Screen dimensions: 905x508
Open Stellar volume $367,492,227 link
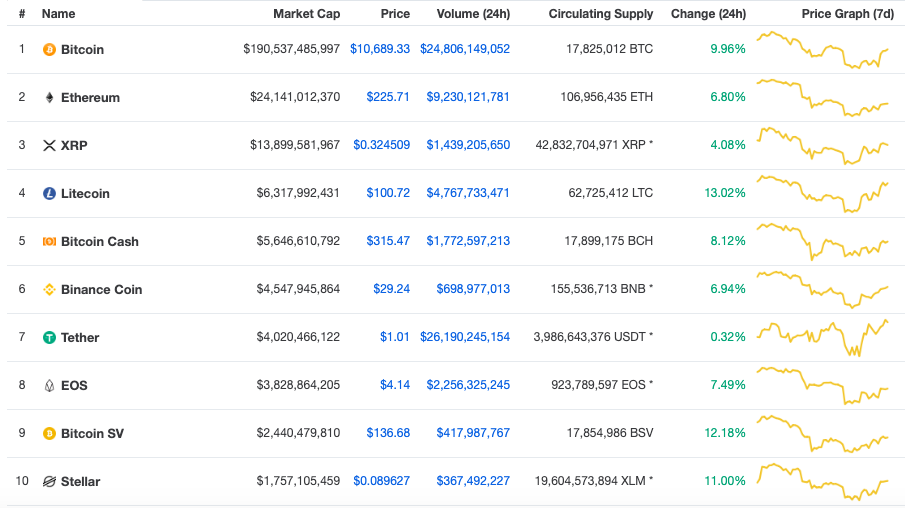[473, 480]
